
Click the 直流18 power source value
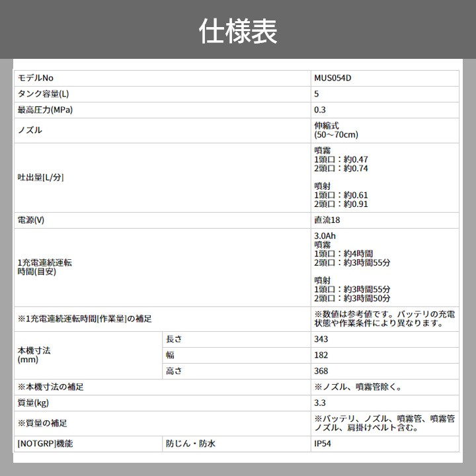point(327,220)
